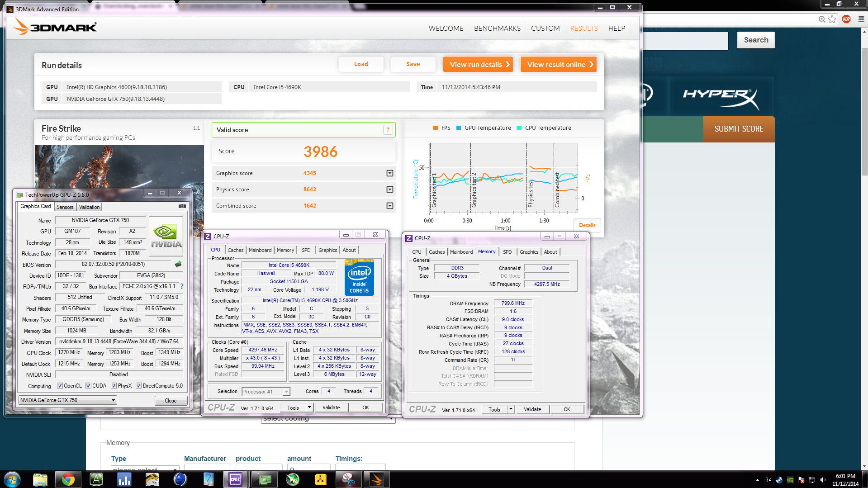
Task: Click the Steam tray icon
Action: click(x=779, y=480)
